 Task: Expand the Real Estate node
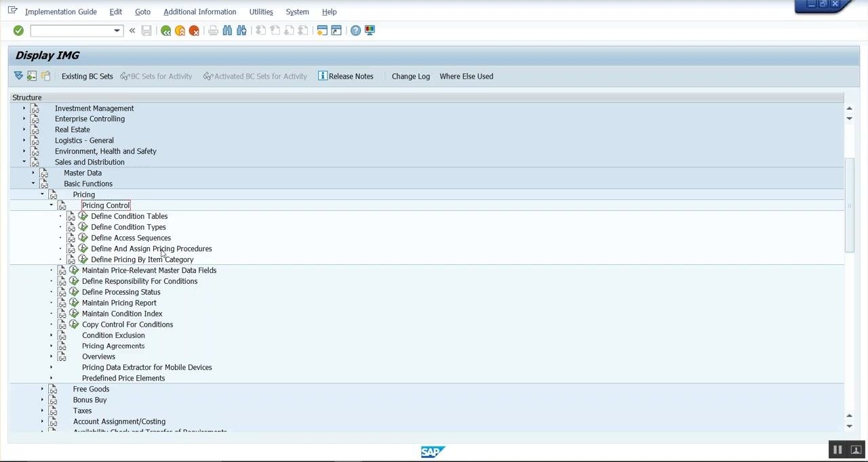[x=24, y=129]
